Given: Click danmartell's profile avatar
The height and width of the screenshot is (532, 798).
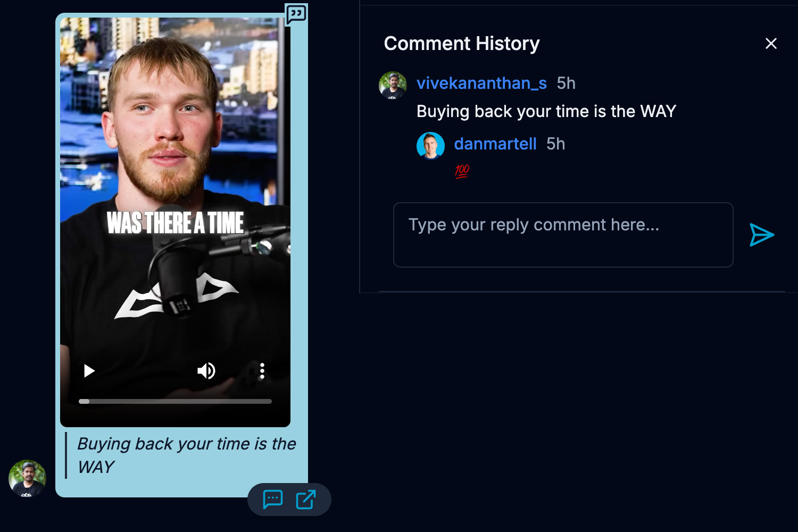Looking at the screenshot, I should coord(430,146).
